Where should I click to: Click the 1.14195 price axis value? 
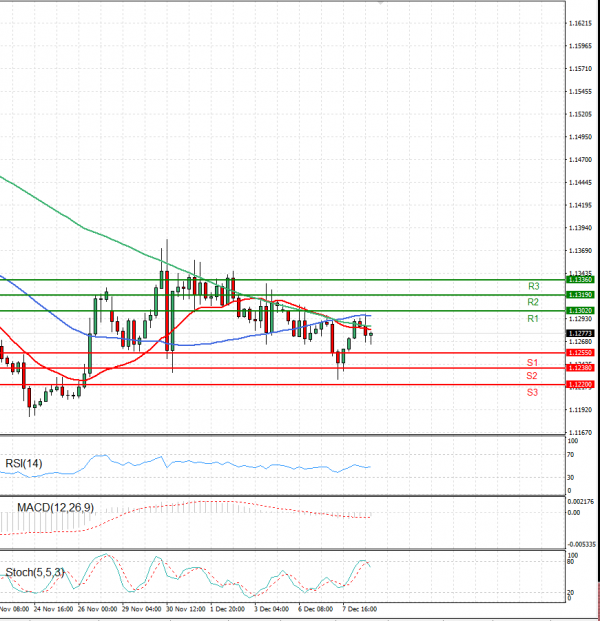pos(580,205)
